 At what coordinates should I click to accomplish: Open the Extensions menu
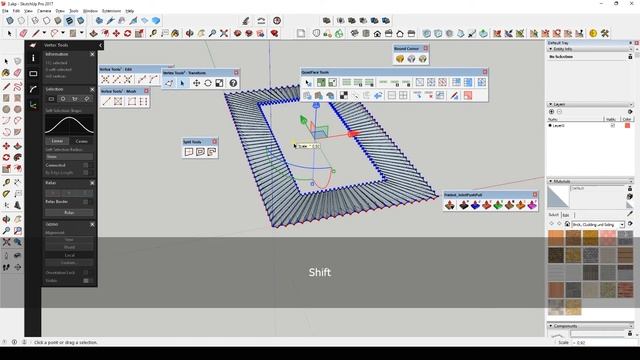[x=111, y=11]
